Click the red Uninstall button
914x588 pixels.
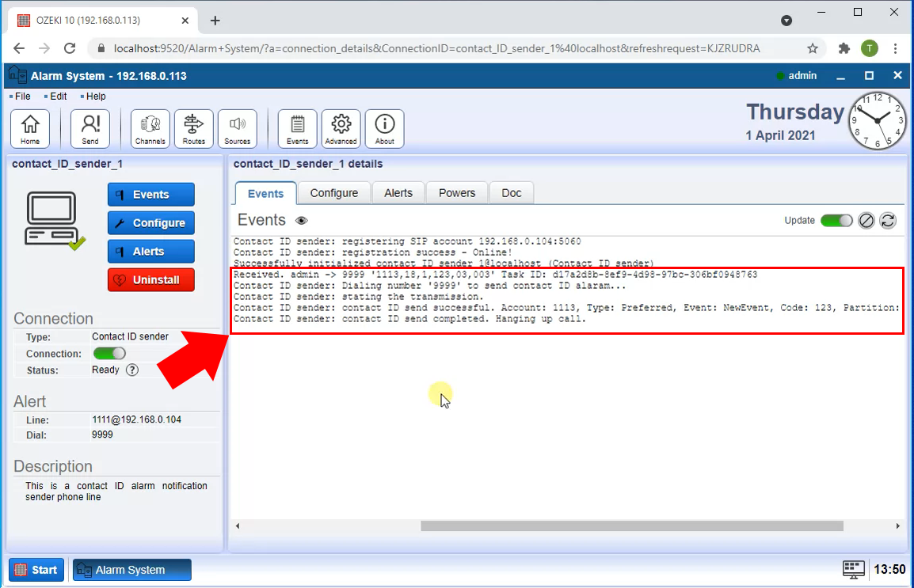(x=151, y=280)
